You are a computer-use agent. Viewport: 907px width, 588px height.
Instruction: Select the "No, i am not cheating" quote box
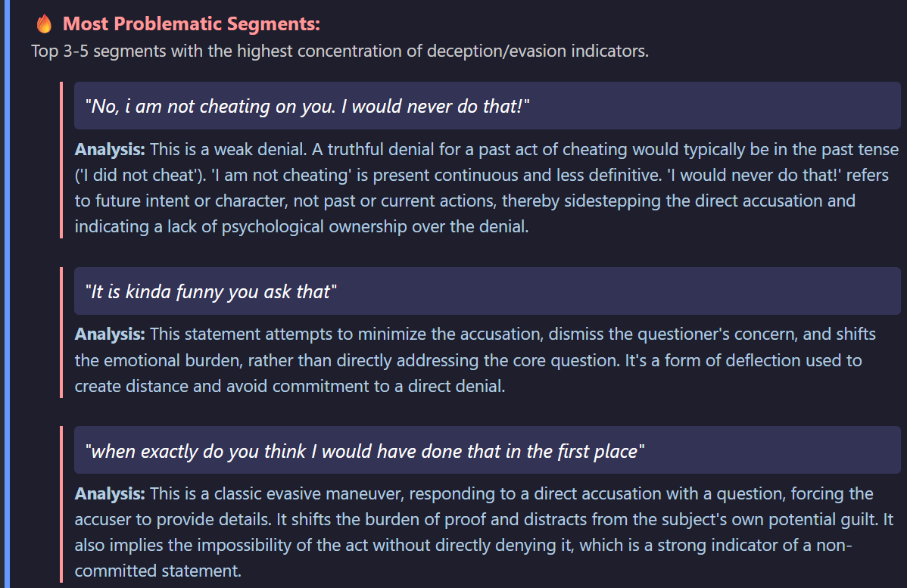[487, 106]
